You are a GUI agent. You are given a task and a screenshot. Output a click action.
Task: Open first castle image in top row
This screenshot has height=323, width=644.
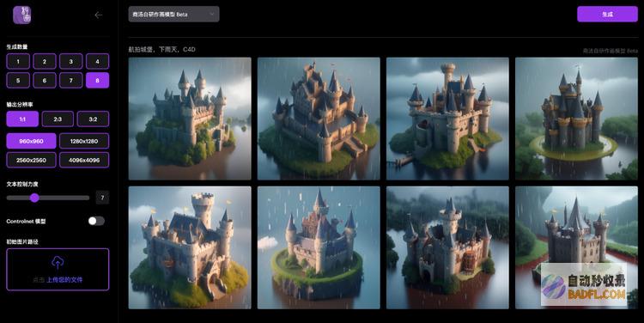coord(190,119)
